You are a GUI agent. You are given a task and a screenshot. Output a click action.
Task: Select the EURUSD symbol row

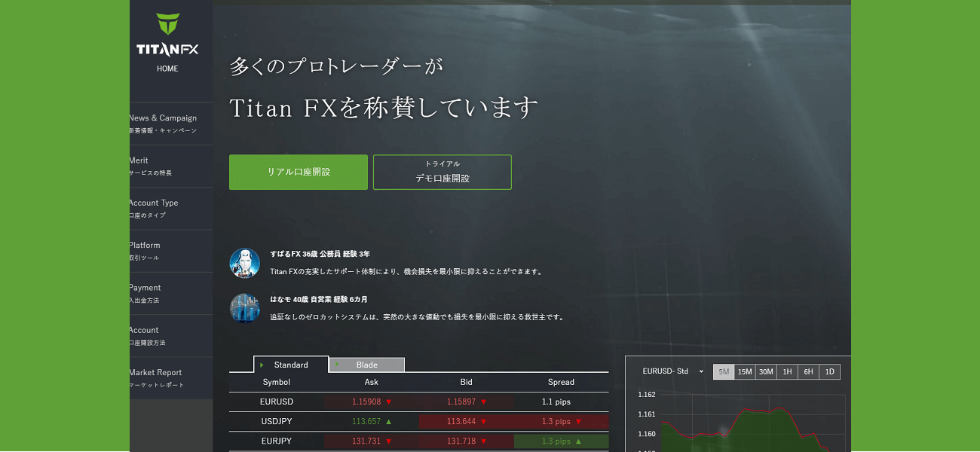click(x=418, y=402)
